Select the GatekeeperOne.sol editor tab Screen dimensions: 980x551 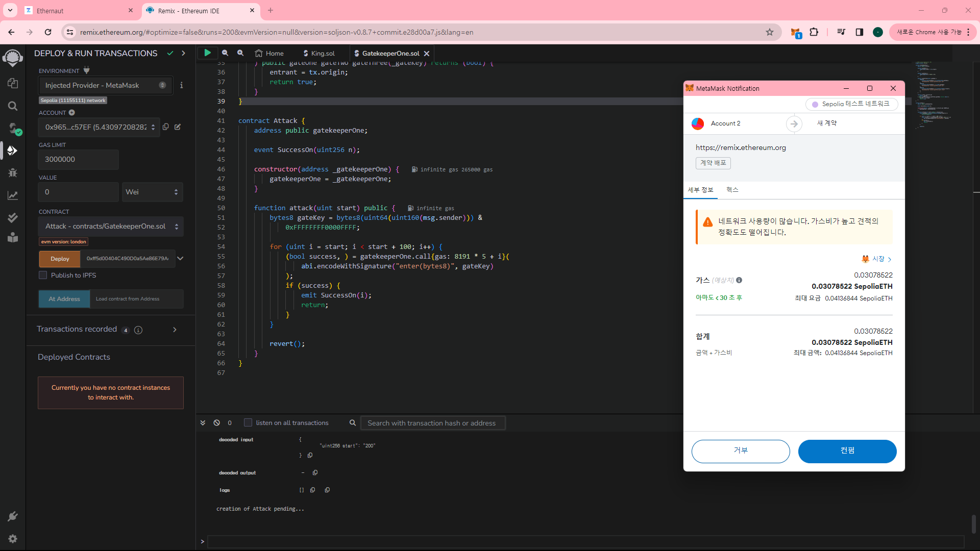390,53
